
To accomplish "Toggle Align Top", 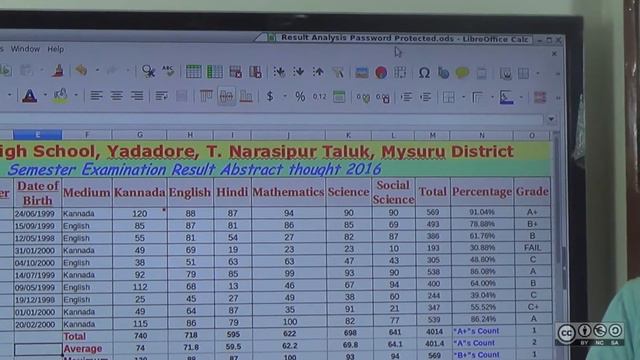I will 206,96.
